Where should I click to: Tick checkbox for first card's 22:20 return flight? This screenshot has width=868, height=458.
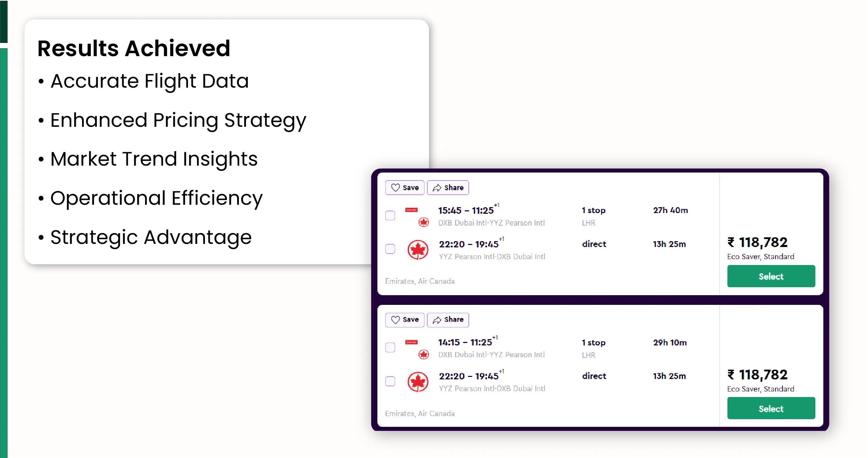(x=390, y=249)
